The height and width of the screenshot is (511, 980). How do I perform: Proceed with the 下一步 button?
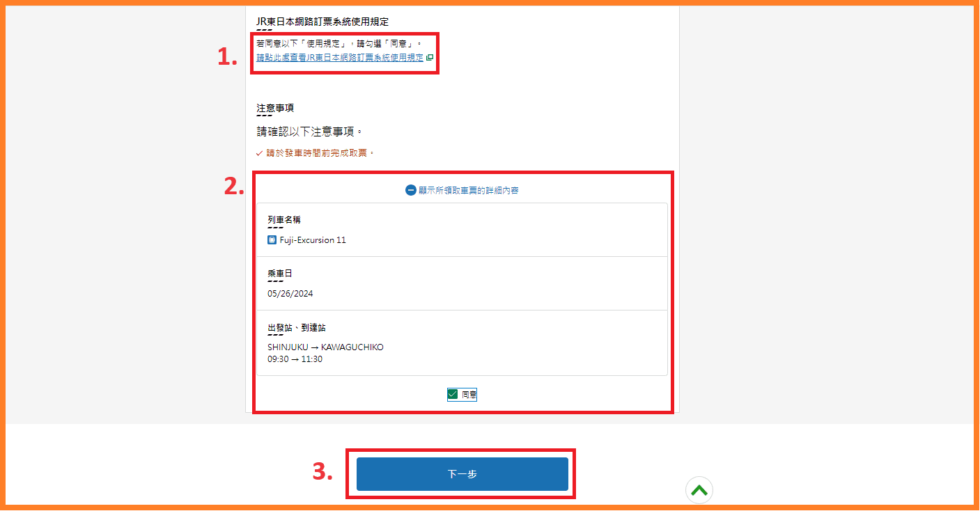click(x=462, y=474)
